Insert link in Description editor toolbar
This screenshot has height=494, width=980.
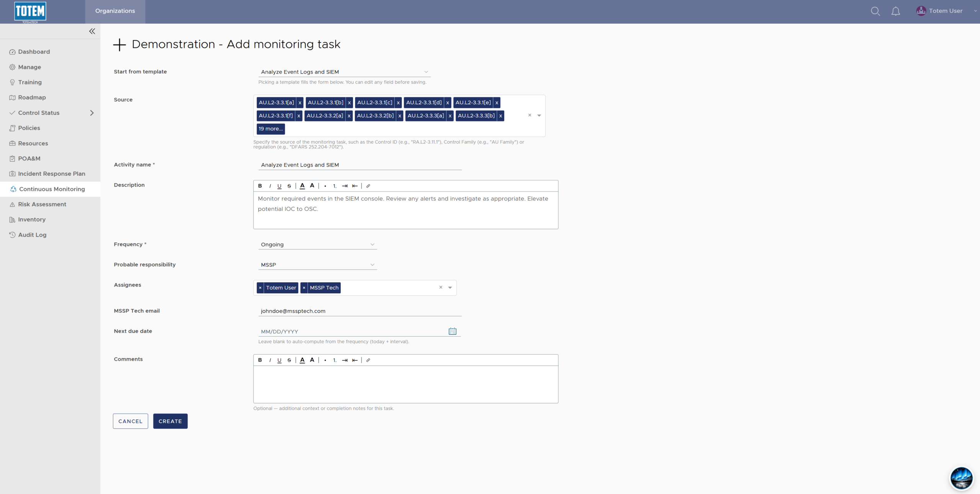pyautogui.click(x=368, y=186)
